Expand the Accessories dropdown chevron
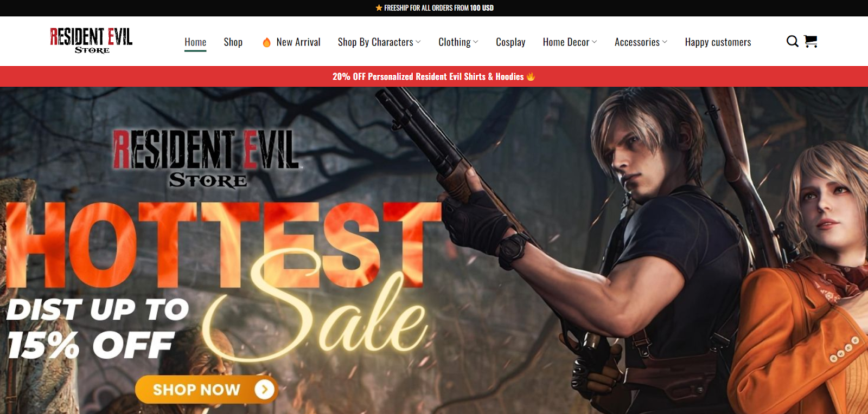868x414 pixels. coord(665,42)
